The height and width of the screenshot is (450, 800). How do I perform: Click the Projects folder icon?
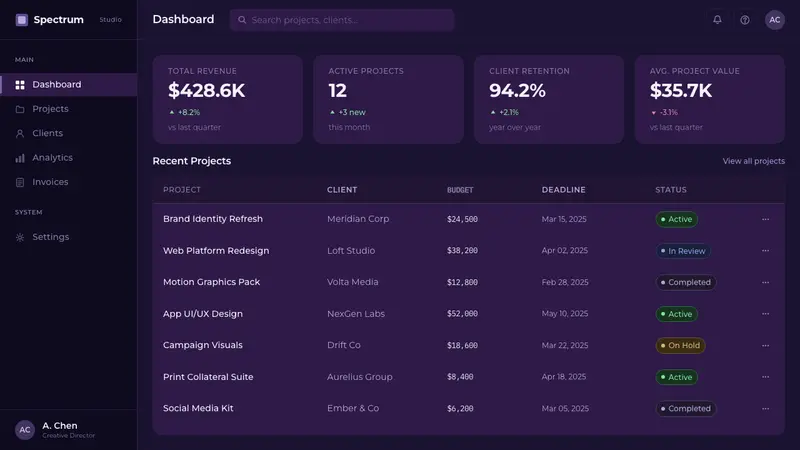[x=20, y=109]
